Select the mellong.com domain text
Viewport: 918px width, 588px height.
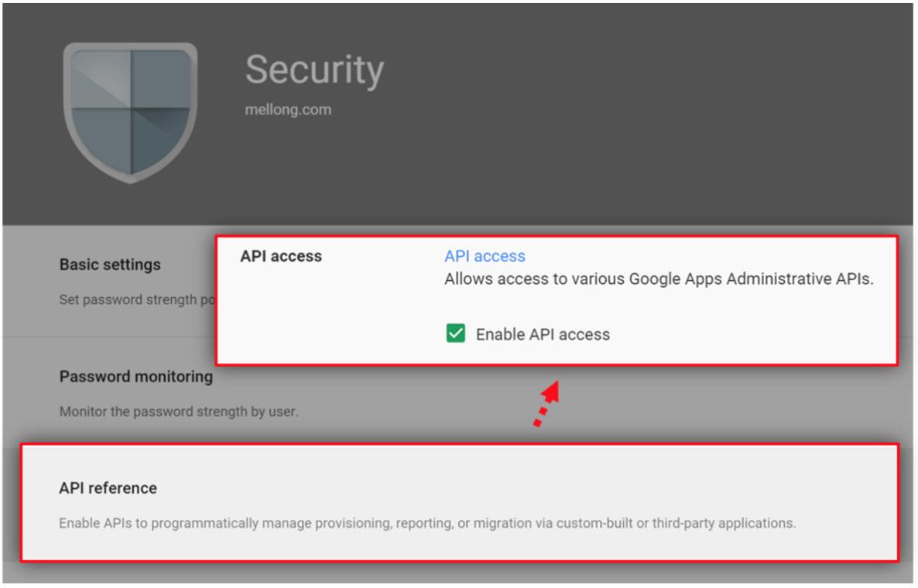click(x=288, y=109)
